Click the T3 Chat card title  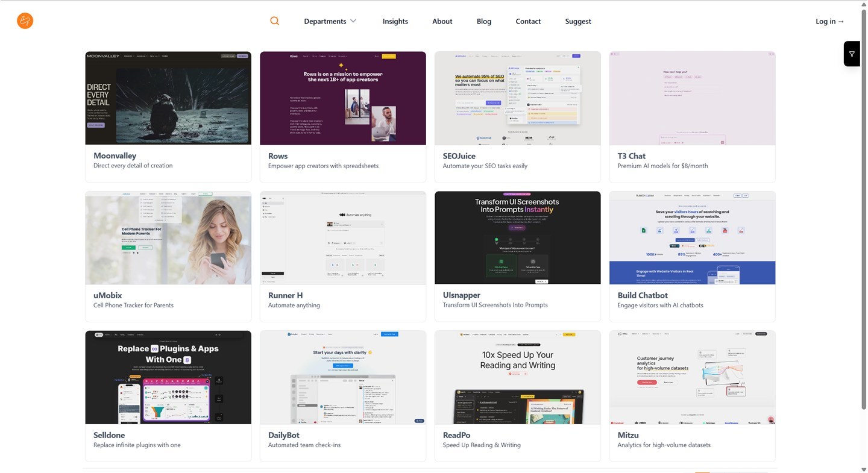(631, 155)
